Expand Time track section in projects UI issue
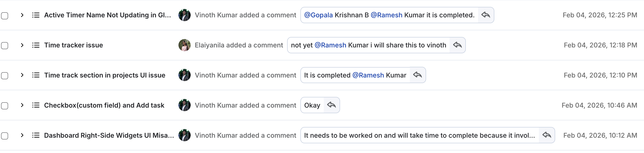The width and height of the screenshot is (644, 153). [x=22, y=75]
